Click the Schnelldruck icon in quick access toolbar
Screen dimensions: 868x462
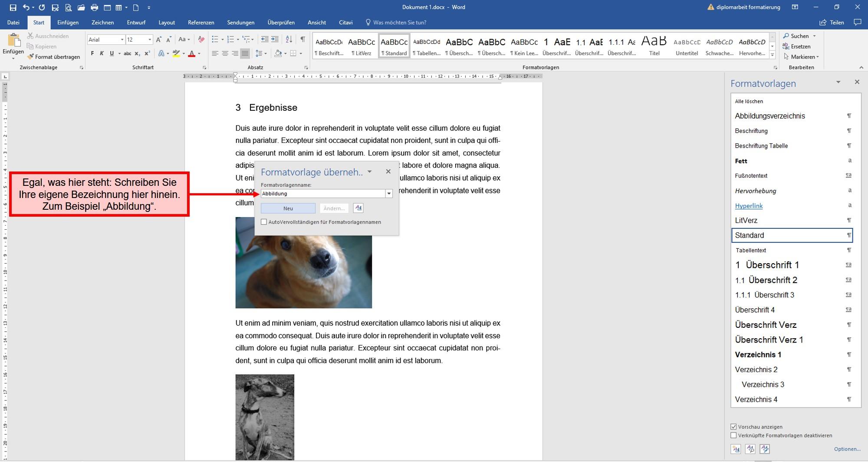coord(95,7)
